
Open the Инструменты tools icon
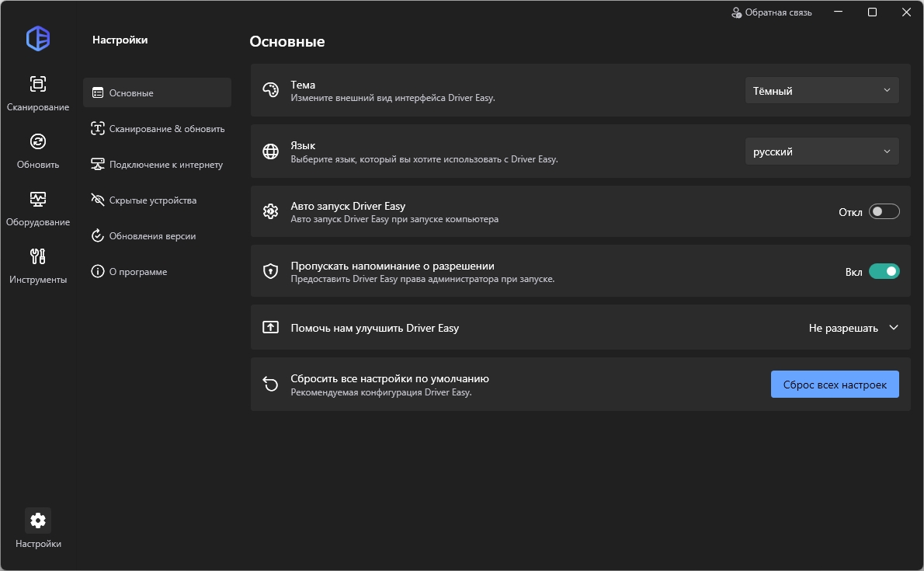point(37,256)
